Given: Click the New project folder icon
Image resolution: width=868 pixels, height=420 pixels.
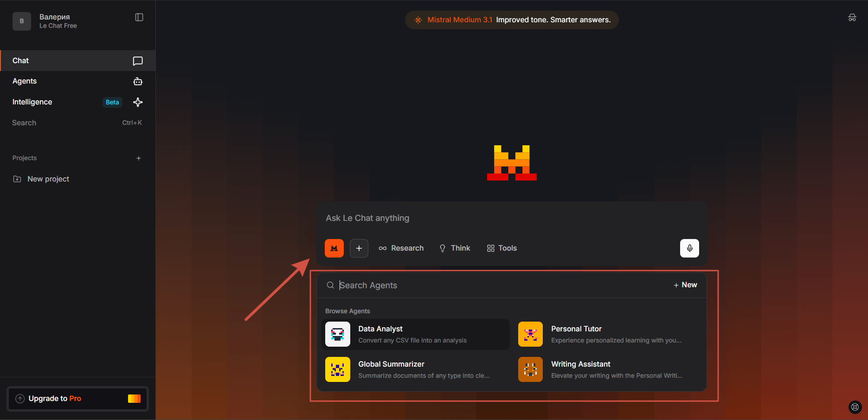Looking at the screenshot, I should pyautogui.click(x=17, y=179).
